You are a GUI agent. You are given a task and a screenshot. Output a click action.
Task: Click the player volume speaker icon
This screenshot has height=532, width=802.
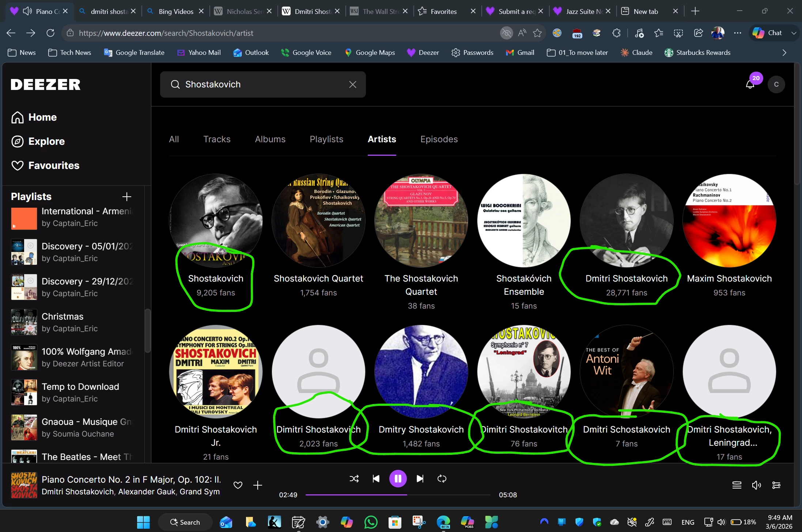[756, 485]
